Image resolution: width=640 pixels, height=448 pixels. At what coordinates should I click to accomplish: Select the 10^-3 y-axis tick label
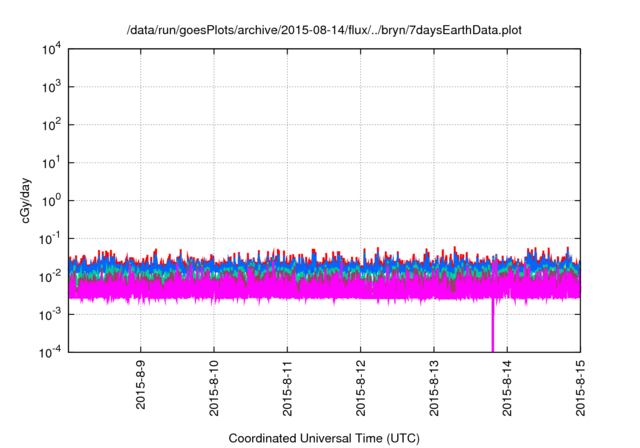pos(50,313)
